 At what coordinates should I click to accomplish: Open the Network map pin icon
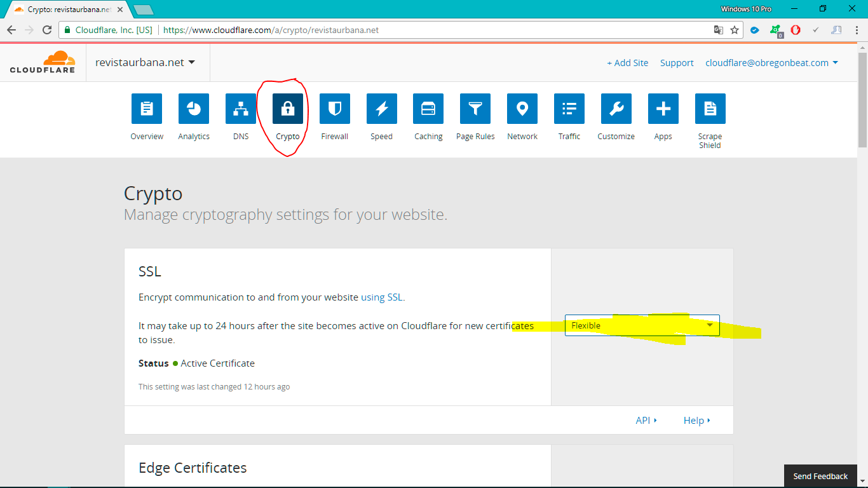(522, 109)
